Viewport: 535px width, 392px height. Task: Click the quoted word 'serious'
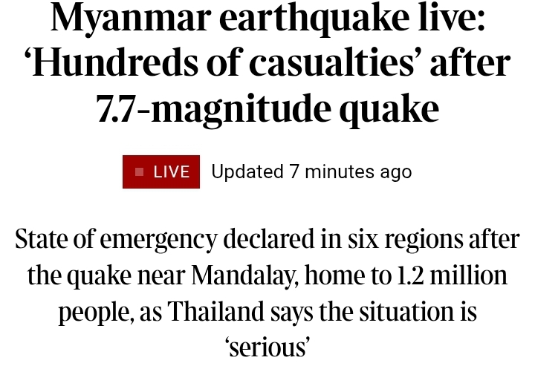click(x=267, y=347)
